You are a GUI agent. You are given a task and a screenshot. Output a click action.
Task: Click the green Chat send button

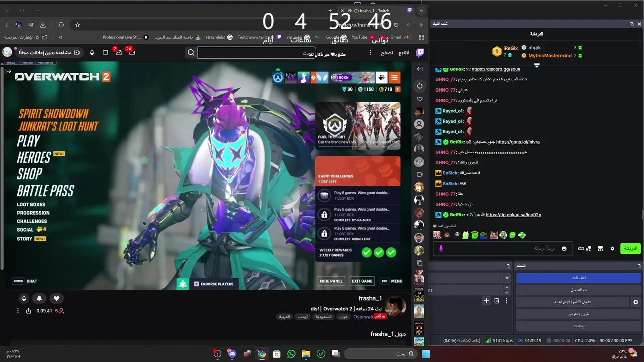coord(630,248)
